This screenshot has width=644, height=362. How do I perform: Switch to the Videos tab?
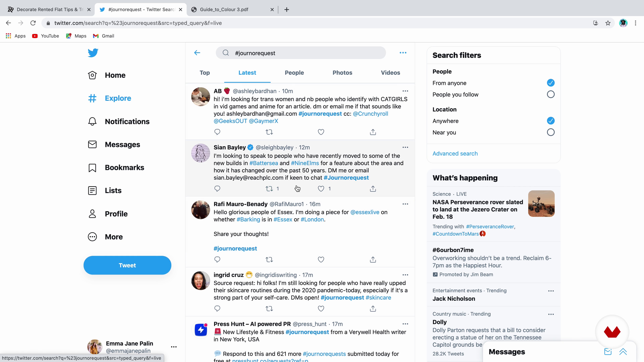[x=390, y=73]
